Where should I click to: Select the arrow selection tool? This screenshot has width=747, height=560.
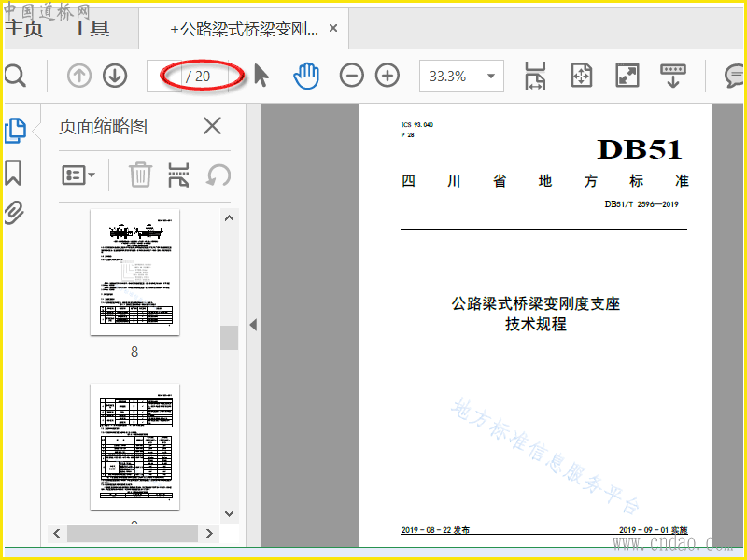[x=261, y=76]
